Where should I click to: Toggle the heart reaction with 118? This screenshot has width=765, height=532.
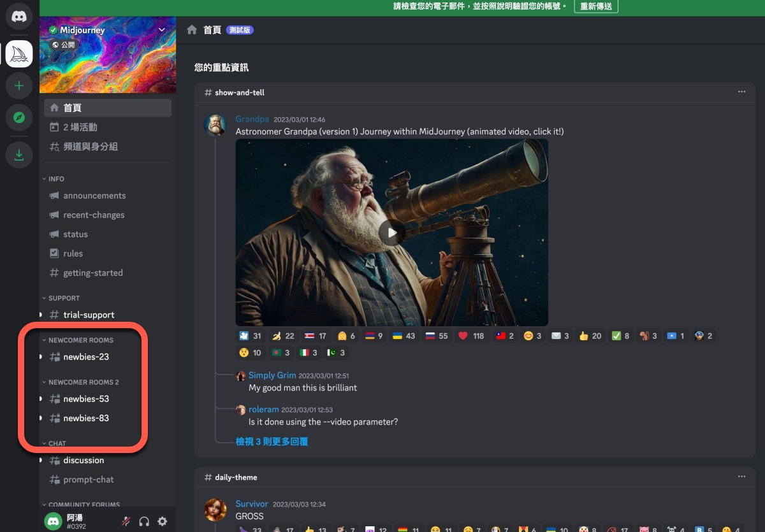[471, 336]
